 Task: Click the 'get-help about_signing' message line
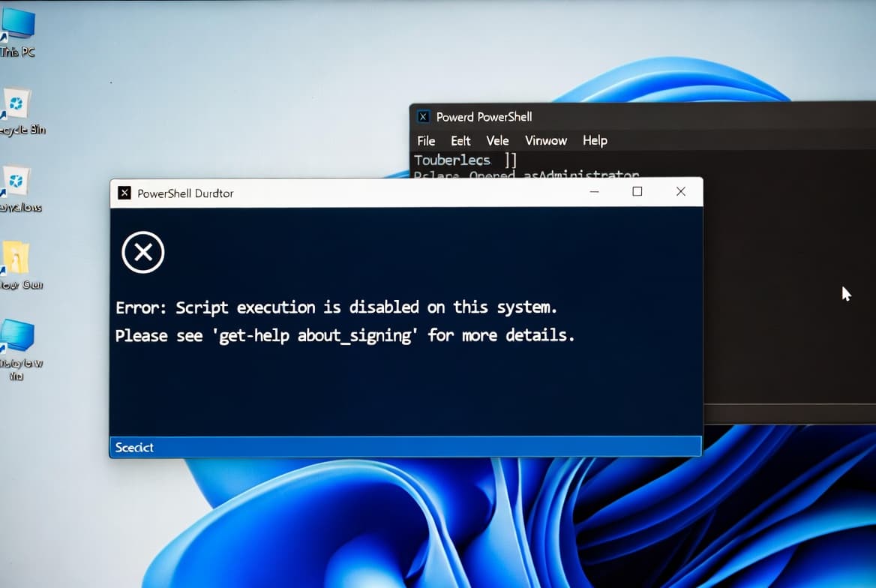345,335
